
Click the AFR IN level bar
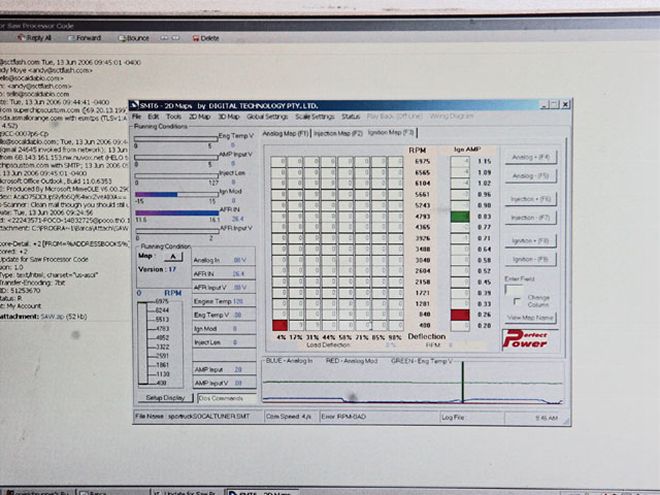[x=177, y=213]
